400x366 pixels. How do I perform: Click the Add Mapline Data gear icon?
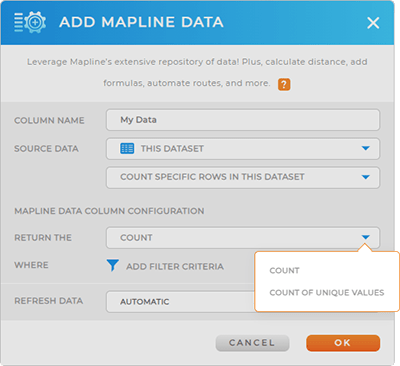[30, 22]
